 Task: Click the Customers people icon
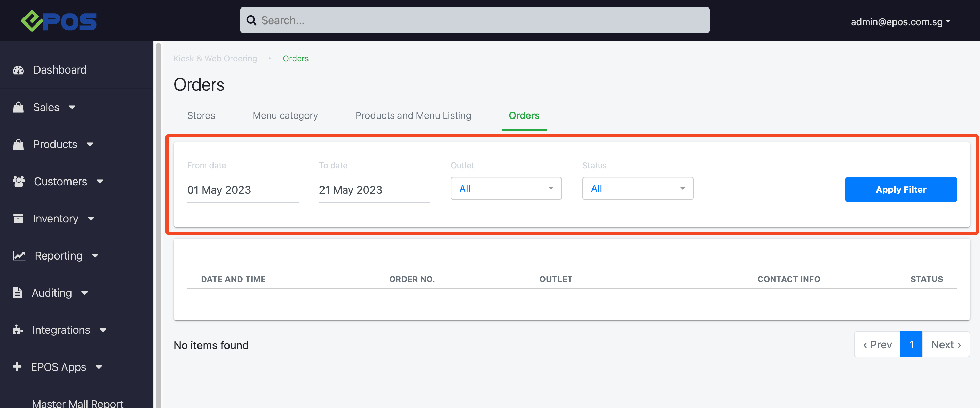coord(19,182)
